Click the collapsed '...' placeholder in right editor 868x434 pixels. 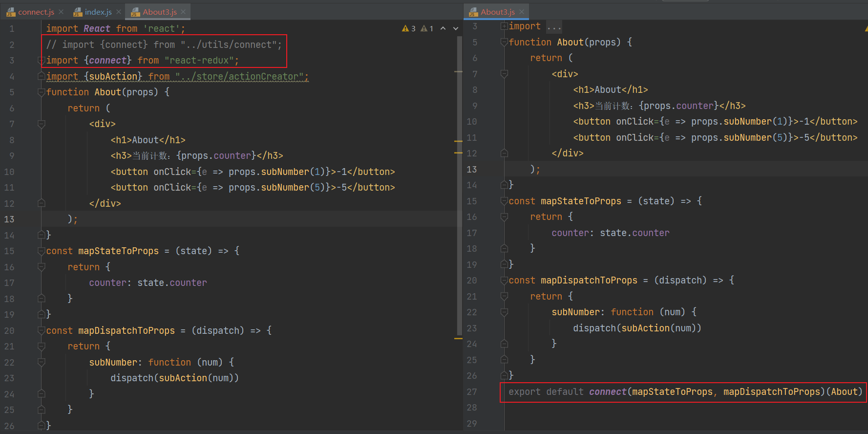point(554,26)
